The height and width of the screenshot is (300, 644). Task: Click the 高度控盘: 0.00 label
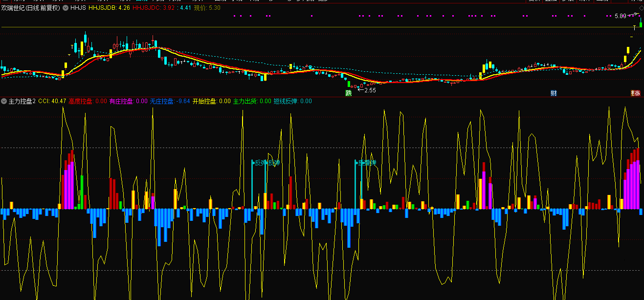click(x=88, y=101)
